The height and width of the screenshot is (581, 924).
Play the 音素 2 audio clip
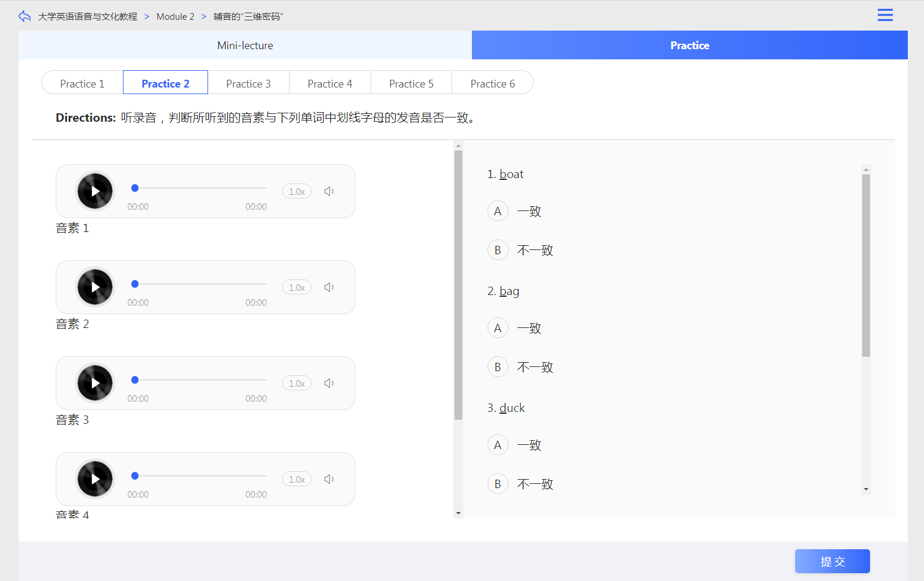[95, 287]
